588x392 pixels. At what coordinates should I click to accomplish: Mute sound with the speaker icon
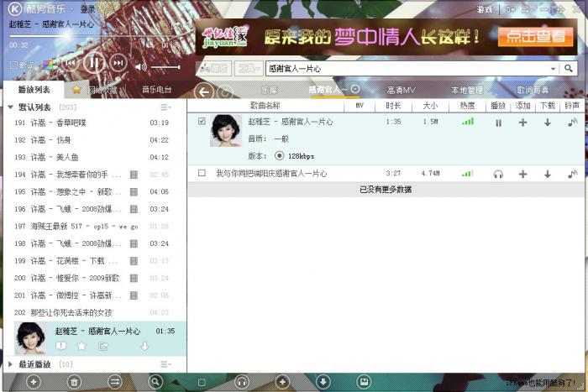140,67
